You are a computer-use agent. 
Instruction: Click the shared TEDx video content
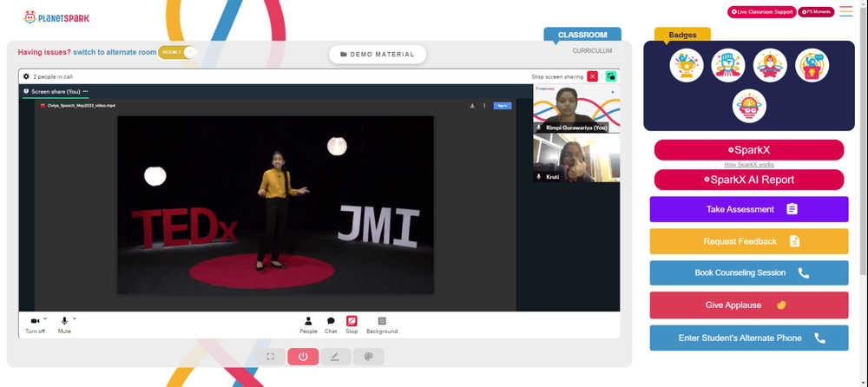(x=275, y=205)
